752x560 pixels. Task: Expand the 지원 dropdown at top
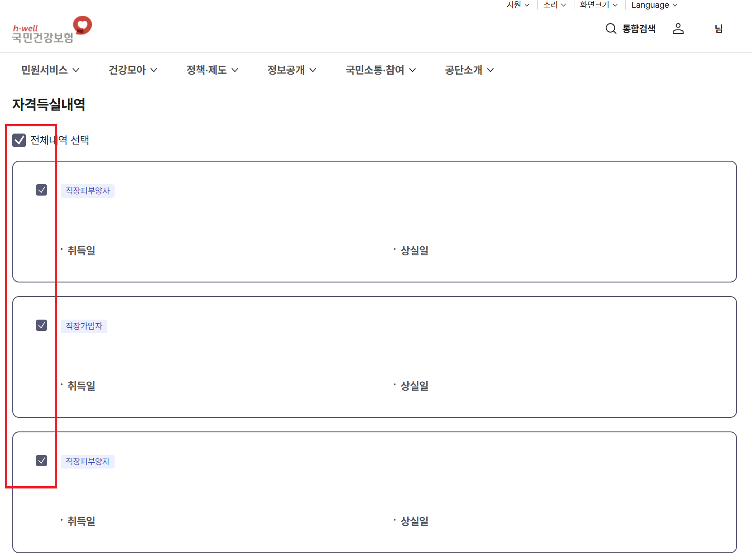[x=518, y=5]
